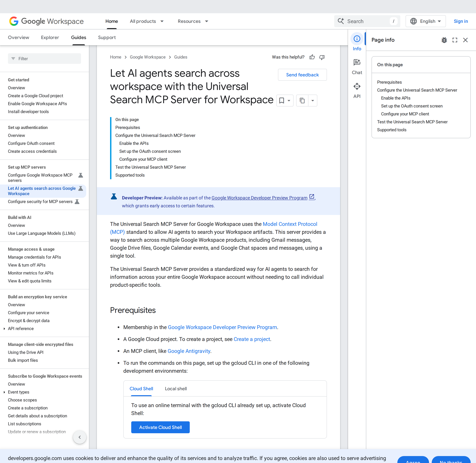
Task: Click the thumbs up helpful icon
Action: (x=312, y=57)
